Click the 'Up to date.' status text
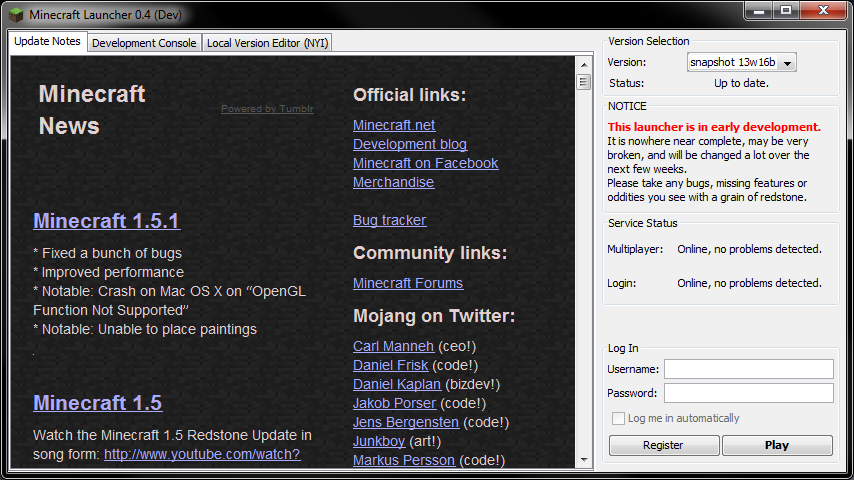 pyautogui.click(x=741, y=83)
